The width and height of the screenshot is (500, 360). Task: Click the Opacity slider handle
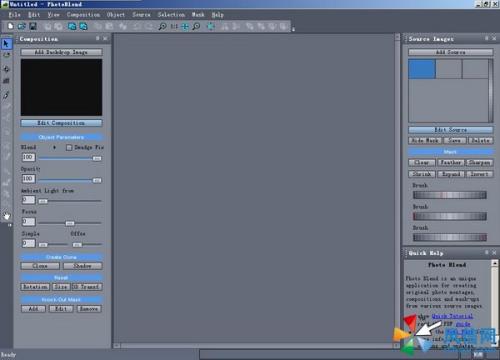[x=97, y=180]
